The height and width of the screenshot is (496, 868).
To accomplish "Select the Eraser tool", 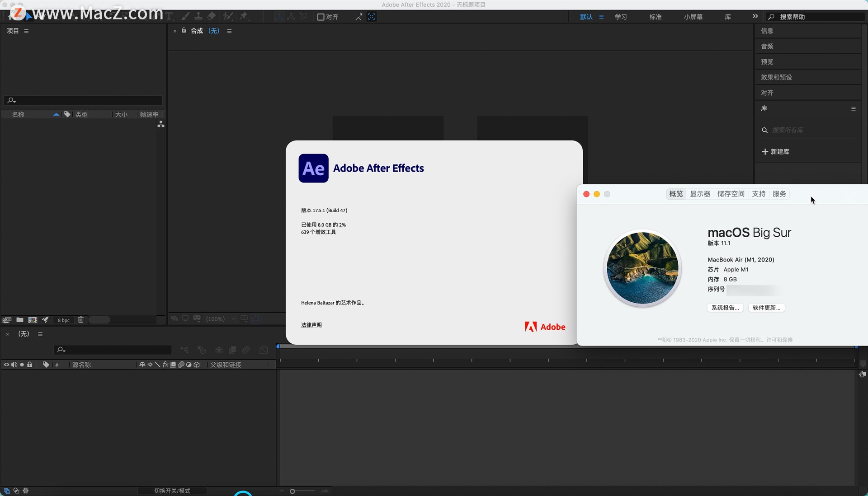I will (x=212, y=16).
